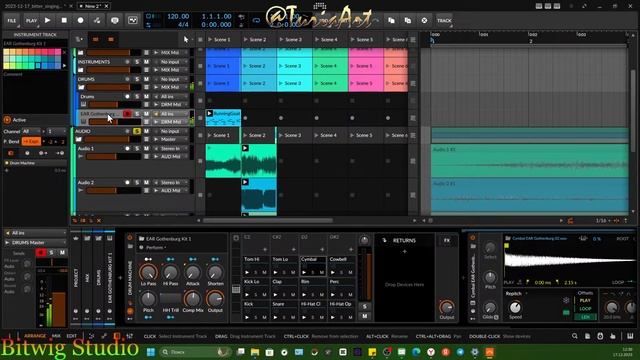Open the 'Perform' preset page dropdown
Image resolution: width=640 pixels, height=360 pixels.
click(x=156, y=247)
